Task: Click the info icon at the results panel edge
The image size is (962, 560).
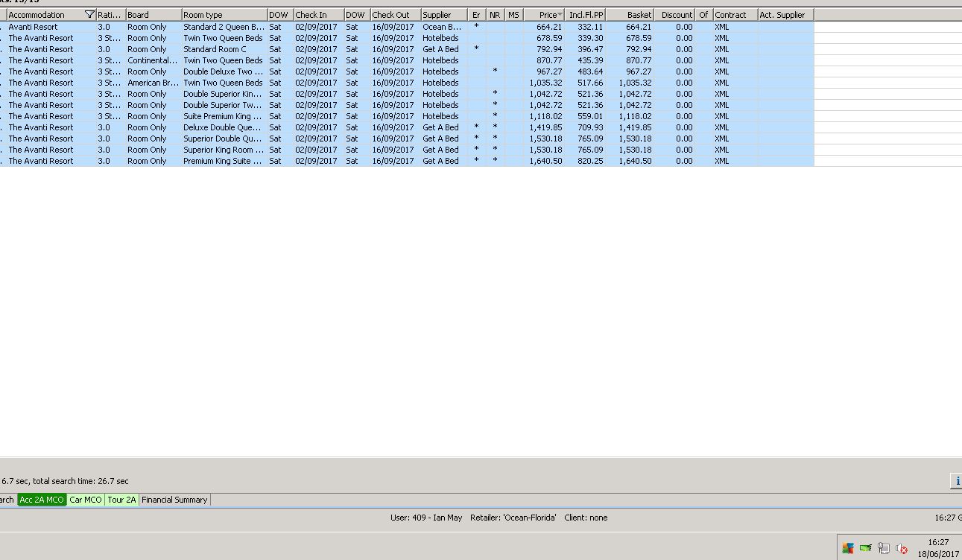Action: click(957, 481)
